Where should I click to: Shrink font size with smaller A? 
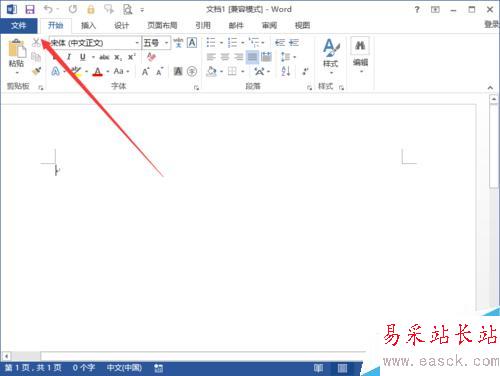click(160, 71)
